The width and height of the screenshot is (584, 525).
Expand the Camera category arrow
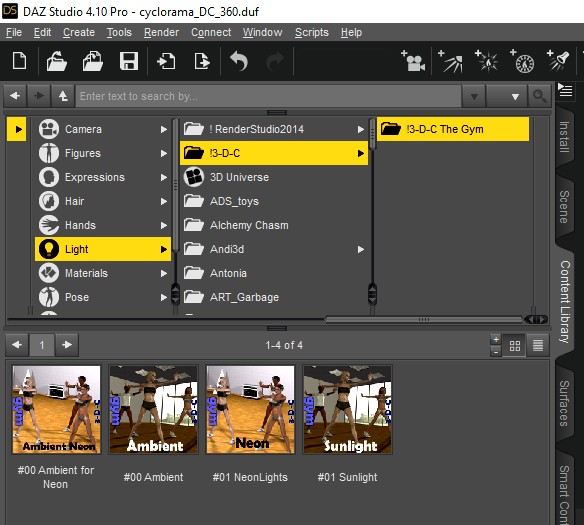click(x=164, y=130)
